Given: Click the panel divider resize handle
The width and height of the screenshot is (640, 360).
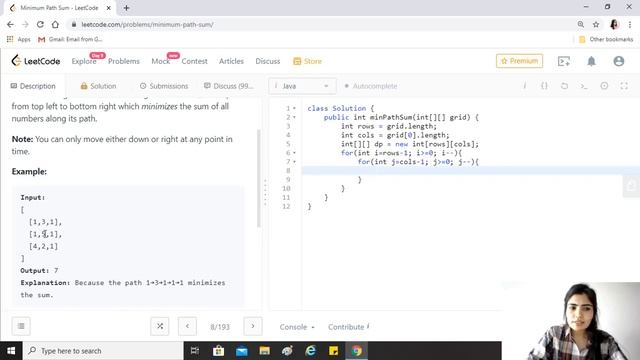Looking at the screenshot, I should 265,192.
